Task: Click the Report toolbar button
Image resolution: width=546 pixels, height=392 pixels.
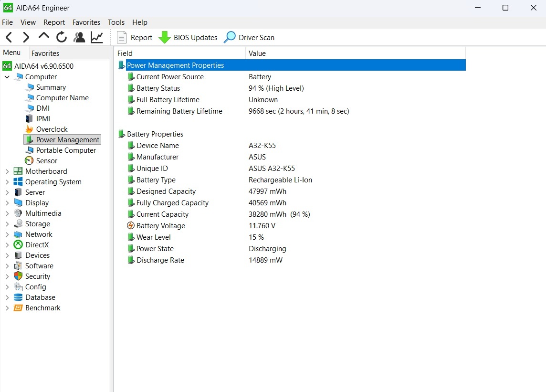Action: [x=135, y=37]
